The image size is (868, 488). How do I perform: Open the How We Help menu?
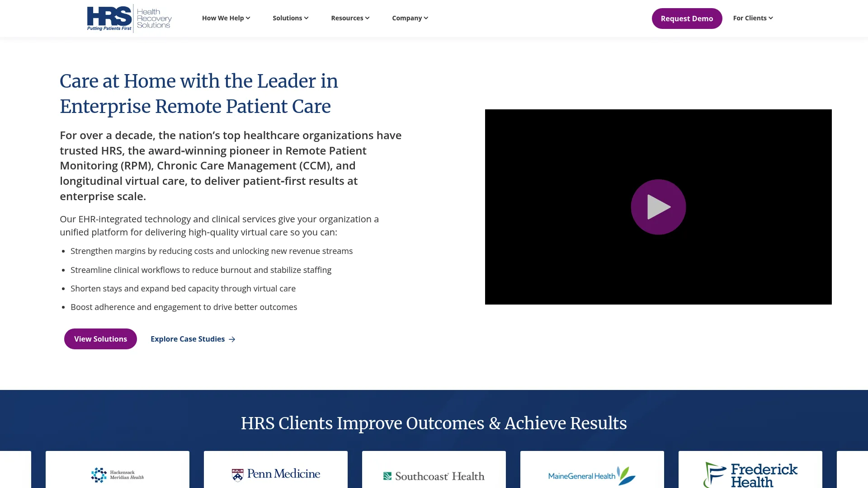pyautogui.click(x=226, y=18)
